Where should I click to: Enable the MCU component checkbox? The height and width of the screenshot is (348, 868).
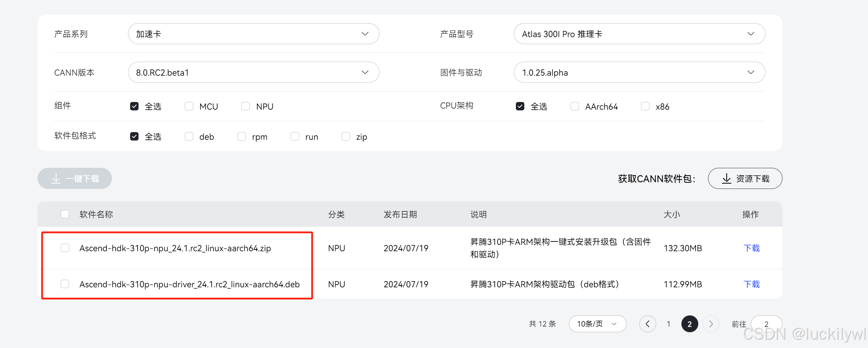[x=189, y=106]
